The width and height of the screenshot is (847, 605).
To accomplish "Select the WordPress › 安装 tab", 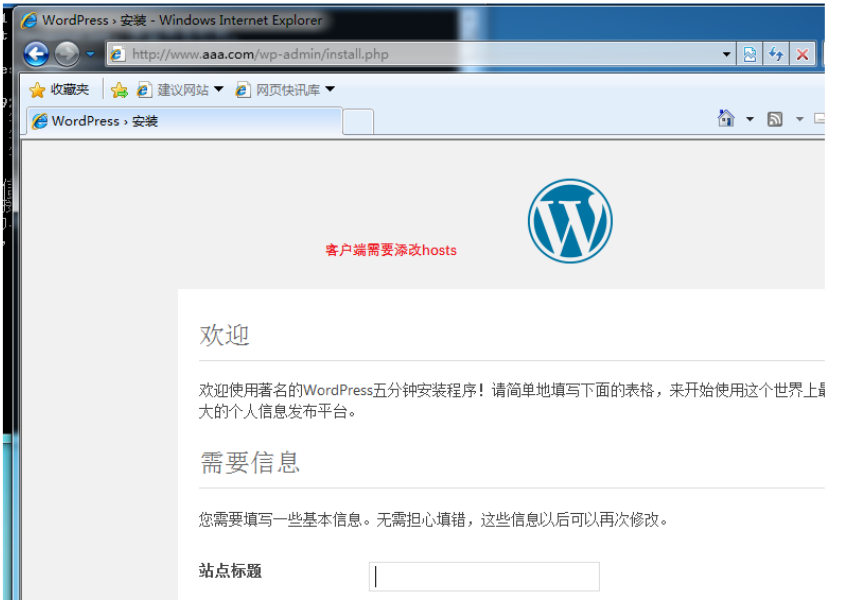I will 185,121.
